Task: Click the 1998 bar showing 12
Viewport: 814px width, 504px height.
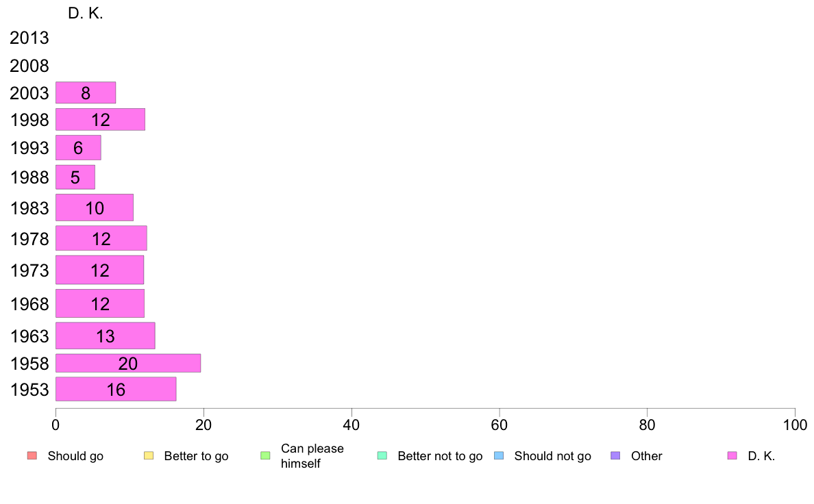Action: (100, 120)
